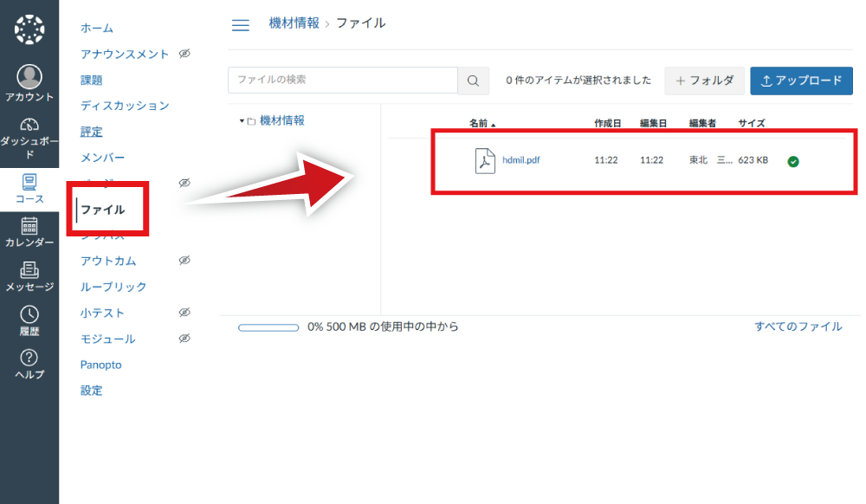The width and height of the screenshot is (866, 504).
Task: Toggle the green published status of hdmil.pdf
Action: [x=793, y=161]
